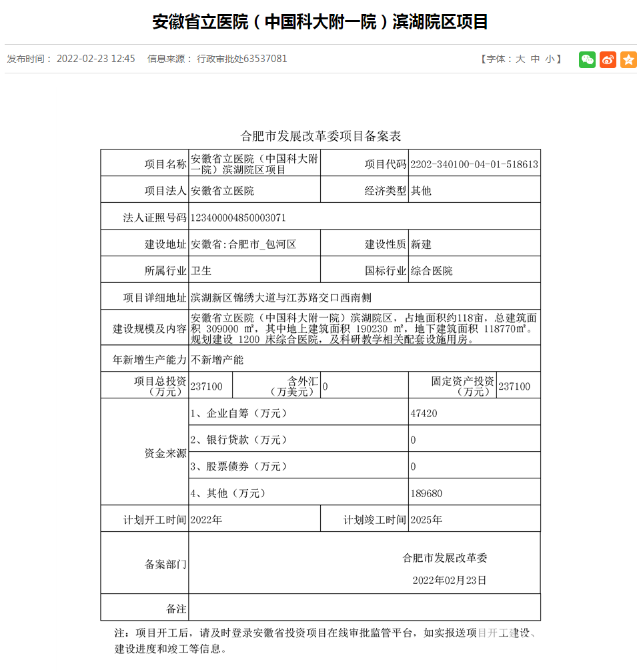Set font size to 小 (small)
The width and height of the screenshot is (641, 672).
pyautogui.click(x=550, y=59)
